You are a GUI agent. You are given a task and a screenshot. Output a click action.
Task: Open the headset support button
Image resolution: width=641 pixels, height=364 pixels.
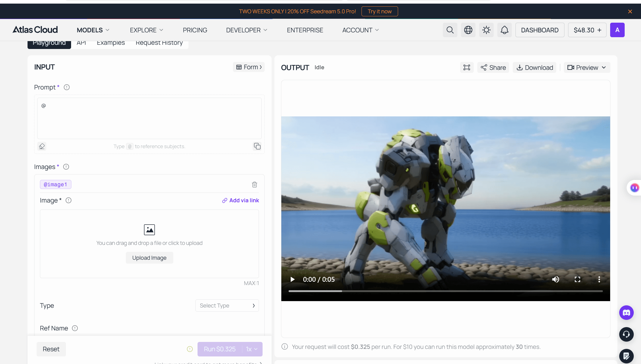click(x=626, y=334)
